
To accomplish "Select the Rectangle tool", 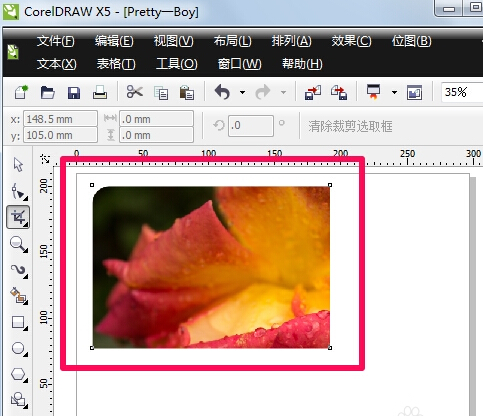I will click(19, 323).
